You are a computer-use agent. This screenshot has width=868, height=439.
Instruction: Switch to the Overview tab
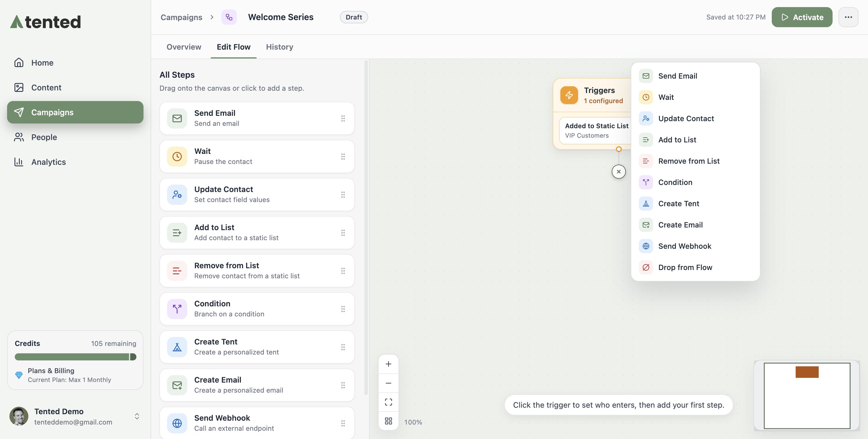pyautogui.click(x=184, y=47)
